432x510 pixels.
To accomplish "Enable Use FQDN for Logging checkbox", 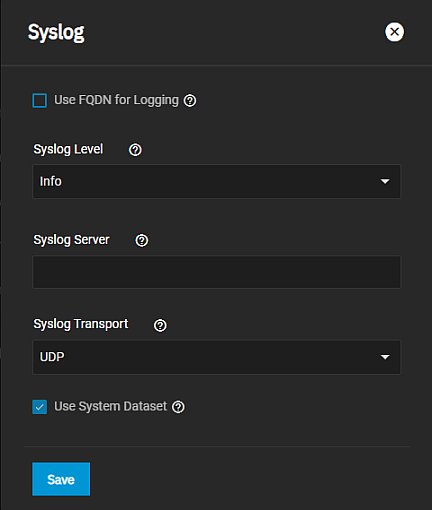I will (40, 101).
